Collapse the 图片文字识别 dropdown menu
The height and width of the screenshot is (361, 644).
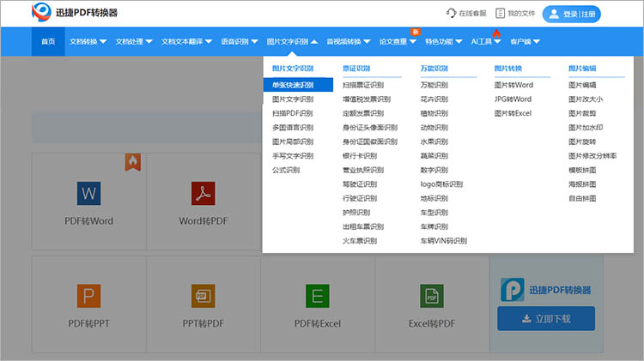click(292, 41)
